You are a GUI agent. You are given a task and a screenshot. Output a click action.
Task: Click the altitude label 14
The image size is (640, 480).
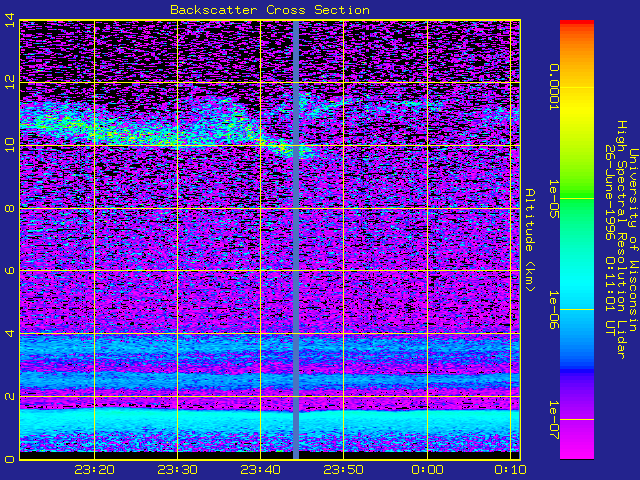9,20
